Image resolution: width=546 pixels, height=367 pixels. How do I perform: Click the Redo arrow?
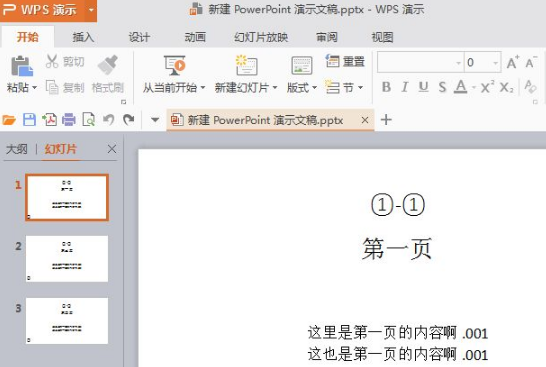click(129, 120)
